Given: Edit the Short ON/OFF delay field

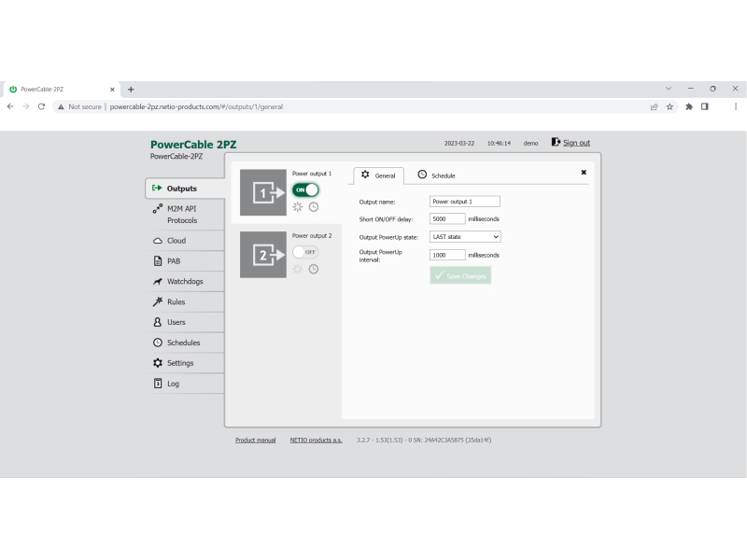Looking at the screenshot, I should 447,219.
